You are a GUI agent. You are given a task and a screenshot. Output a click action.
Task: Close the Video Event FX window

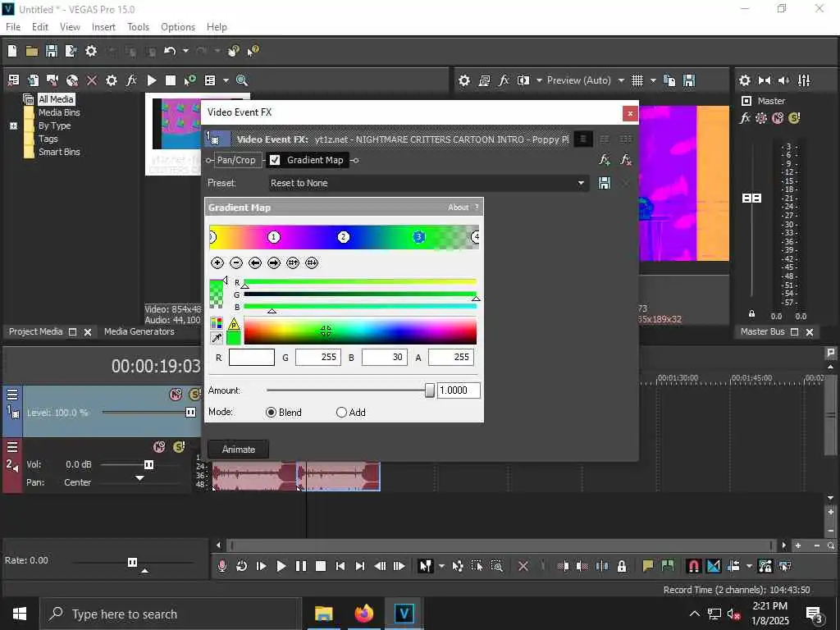(x=630, y=113)
